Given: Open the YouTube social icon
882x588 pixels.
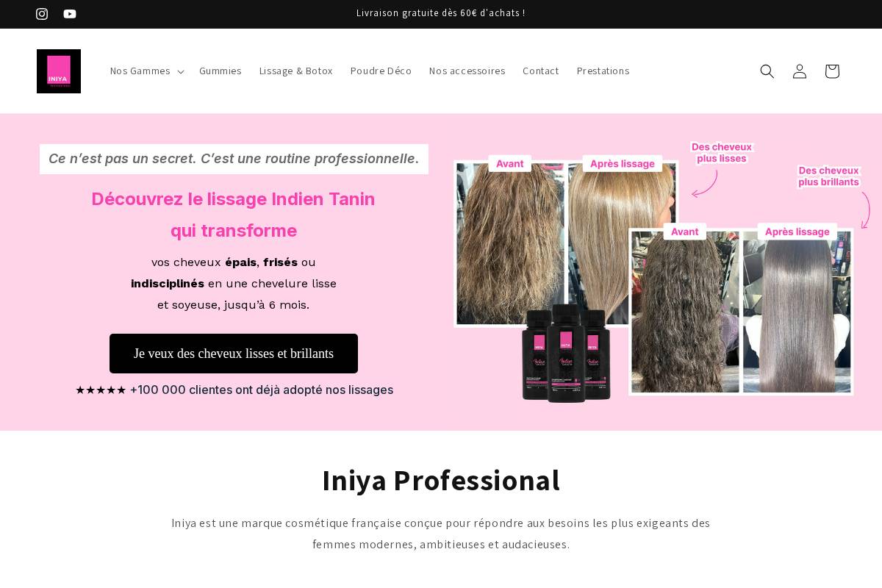Looking at the screenshot, I should pos(70,14).
